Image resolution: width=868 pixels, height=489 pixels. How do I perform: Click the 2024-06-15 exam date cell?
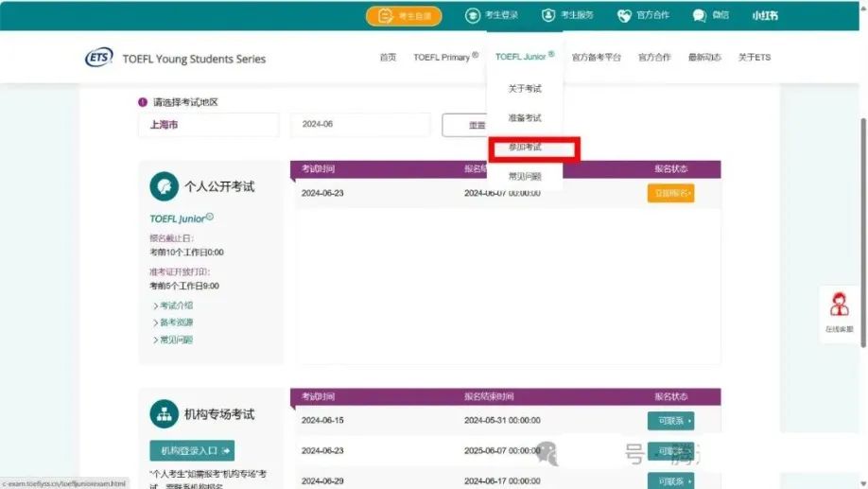(322, 420)
